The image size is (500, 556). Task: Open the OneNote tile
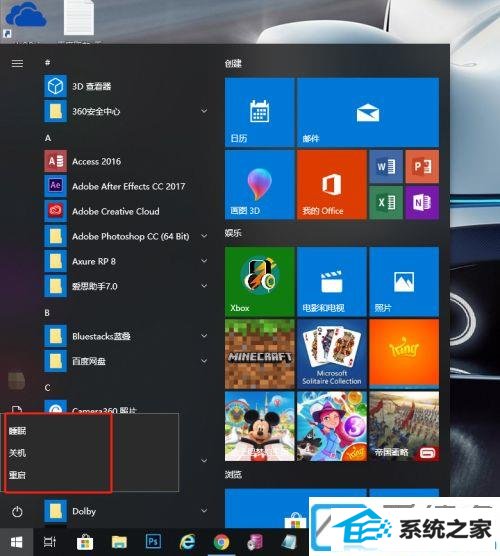(422, 202)
